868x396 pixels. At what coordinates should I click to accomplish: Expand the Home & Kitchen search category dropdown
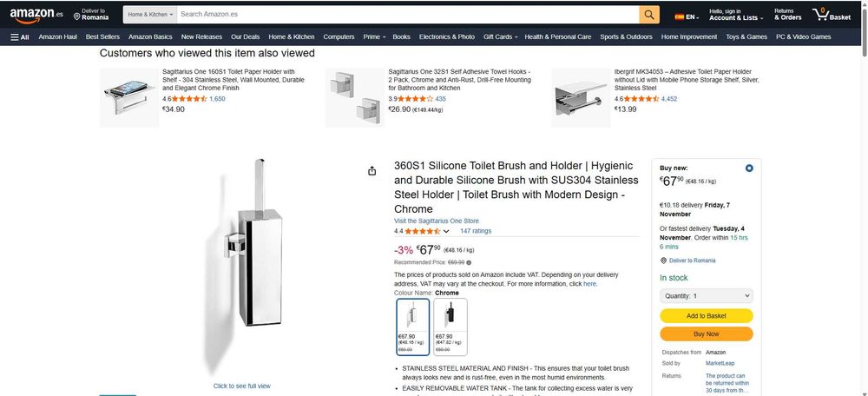151,15
